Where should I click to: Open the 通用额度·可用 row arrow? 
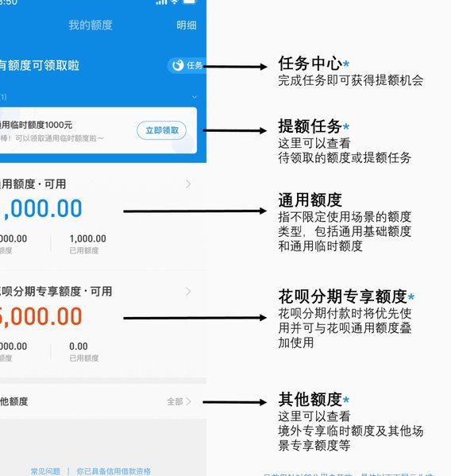tap(188, 184)
